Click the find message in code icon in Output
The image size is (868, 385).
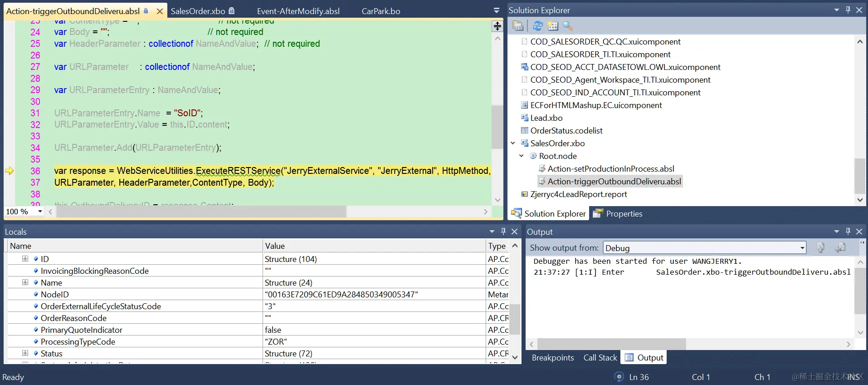click(x=820, y=247)
